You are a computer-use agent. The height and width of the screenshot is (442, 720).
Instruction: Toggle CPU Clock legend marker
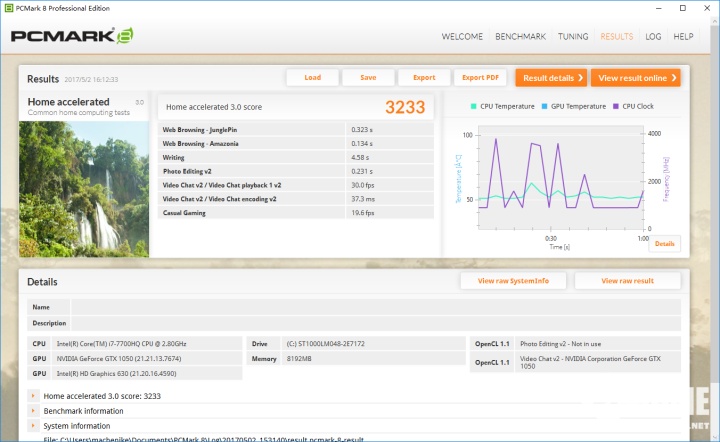pos(616,106)
